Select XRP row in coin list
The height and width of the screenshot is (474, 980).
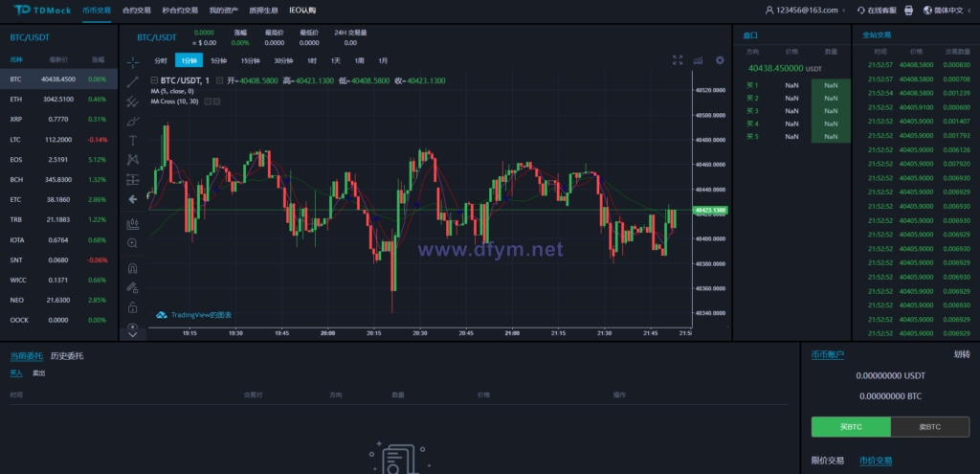(x=58, y=120)
